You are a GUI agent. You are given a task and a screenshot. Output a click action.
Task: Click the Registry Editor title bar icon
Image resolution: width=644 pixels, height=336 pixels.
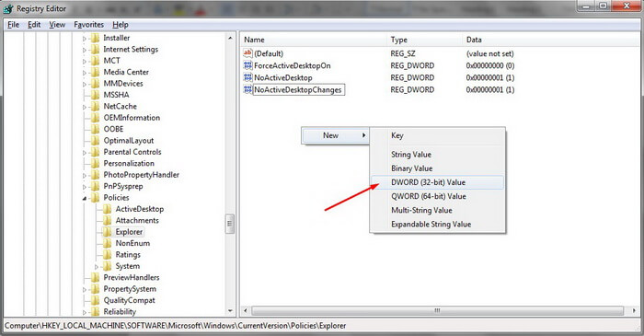(8, 8)
